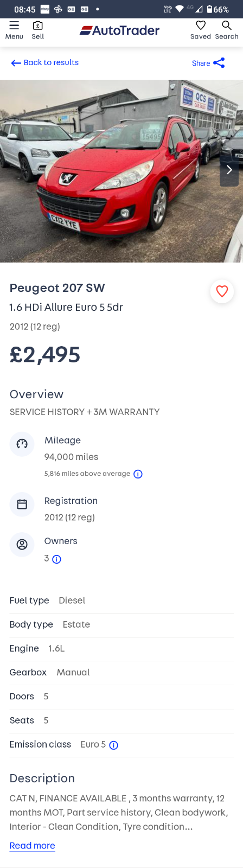Tap the Sell icon

[37, 25]
